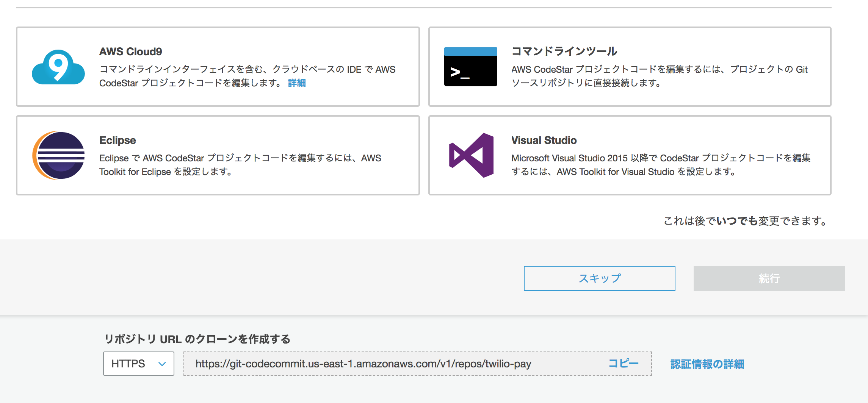
Task: Open the HTTPS protocol dropdown
Action: click(139, 364)
